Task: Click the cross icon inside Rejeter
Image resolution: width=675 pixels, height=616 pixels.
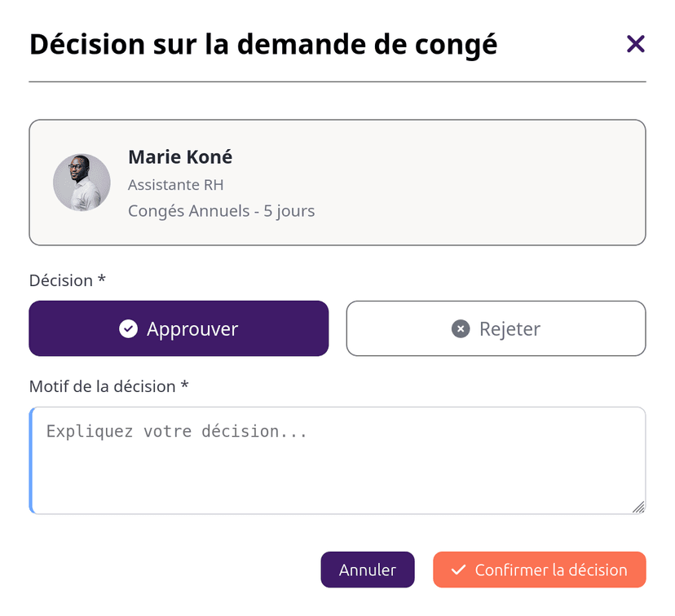Action: point(461,328)
